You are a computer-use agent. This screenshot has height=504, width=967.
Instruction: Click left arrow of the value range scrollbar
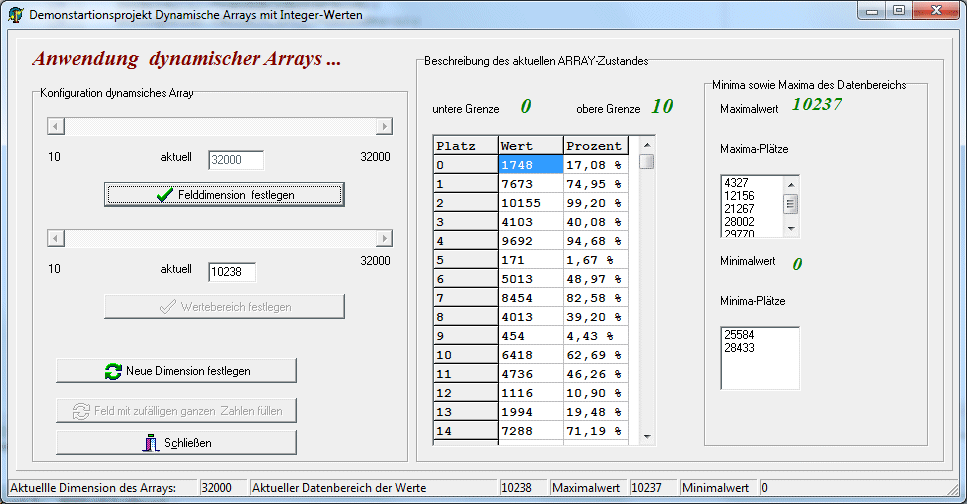coord(57,238)
